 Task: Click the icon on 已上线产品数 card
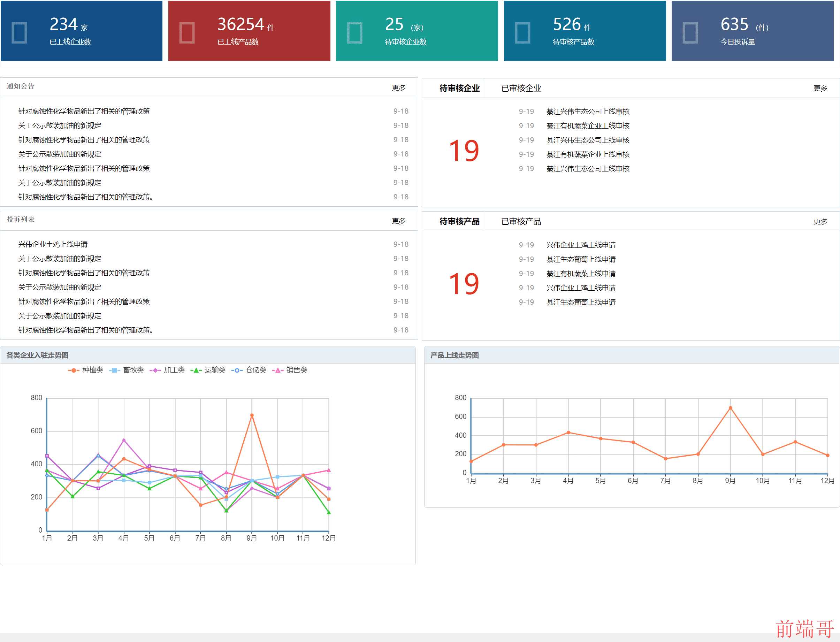point(187,33)
